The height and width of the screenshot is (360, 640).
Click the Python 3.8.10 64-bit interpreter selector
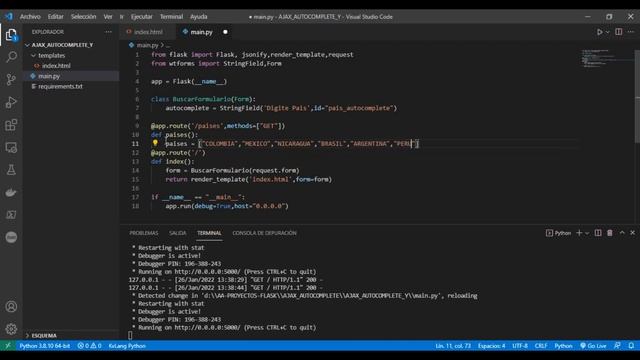[x=44, y=346]
